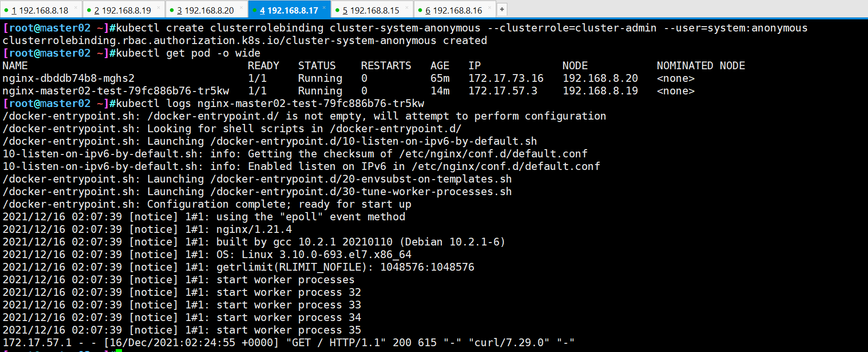Click the READY column header
This screenshot has width=868, height=352.
tap(263, 66)
